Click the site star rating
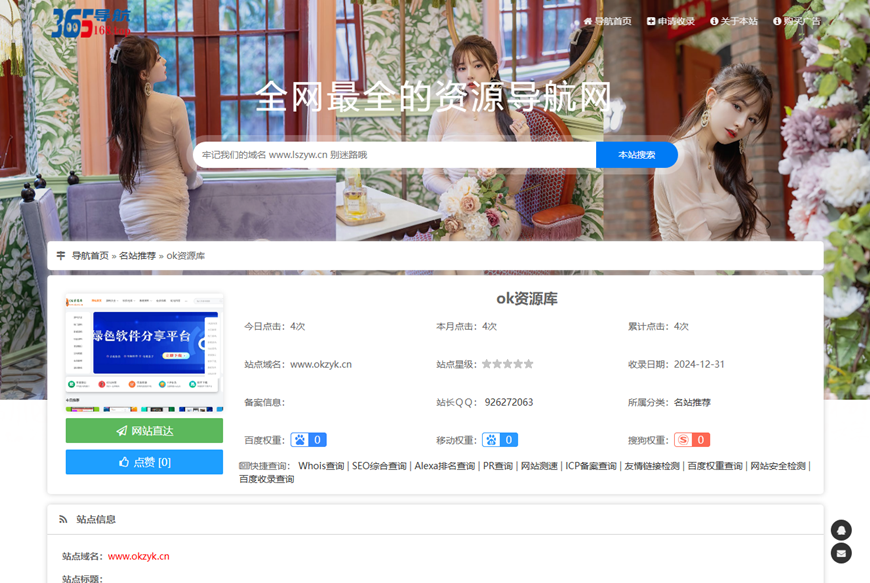The image size is (870, 583). 508,364
